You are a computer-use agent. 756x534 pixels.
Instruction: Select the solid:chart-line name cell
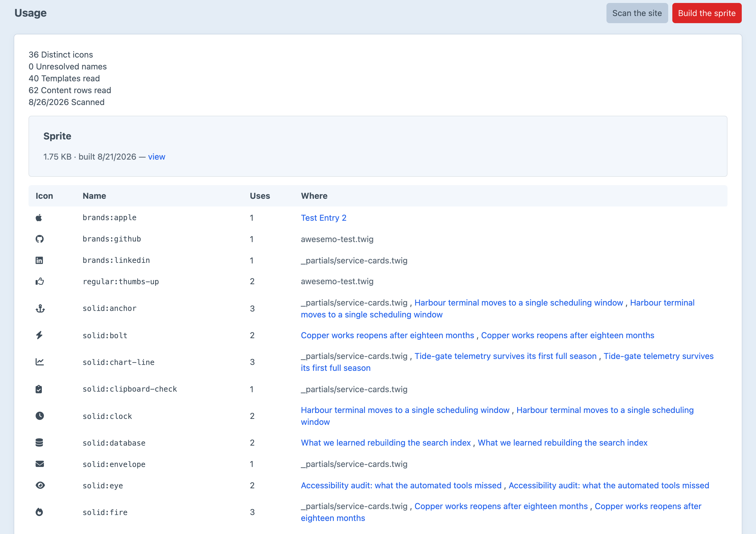point(119,362)
